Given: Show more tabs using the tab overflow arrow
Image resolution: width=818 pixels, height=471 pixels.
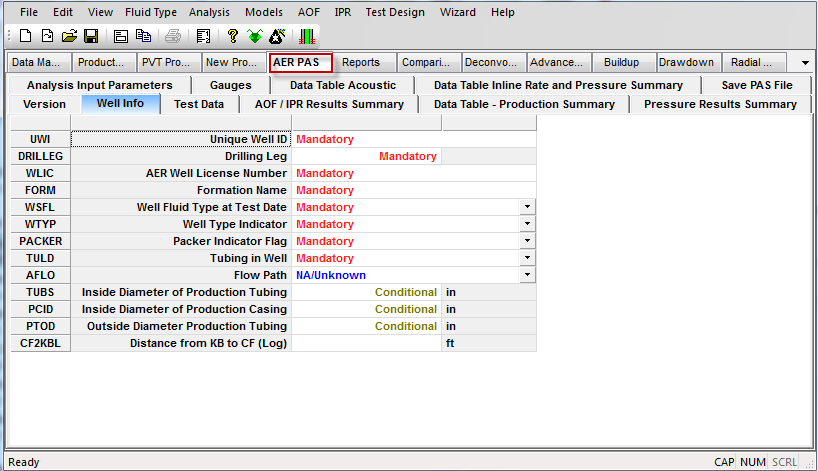Looking at the screenshot, I should [805, 63].
